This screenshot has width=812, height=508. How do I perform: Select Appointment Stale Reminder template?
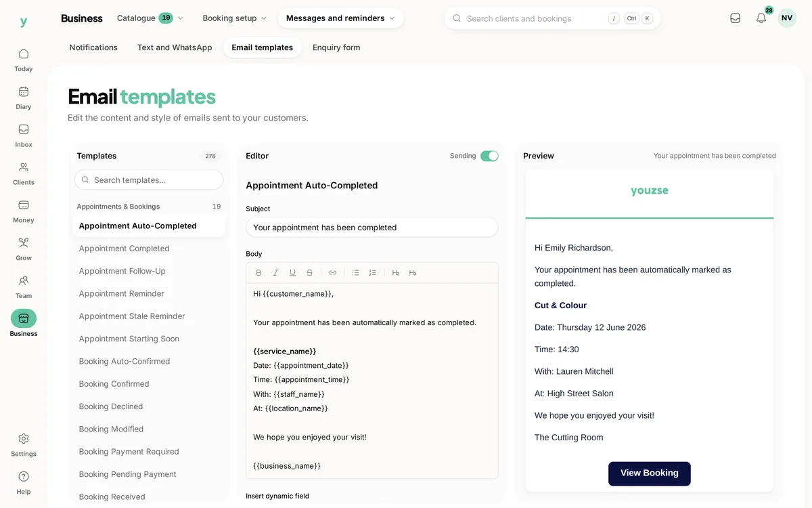click(149, 316)
